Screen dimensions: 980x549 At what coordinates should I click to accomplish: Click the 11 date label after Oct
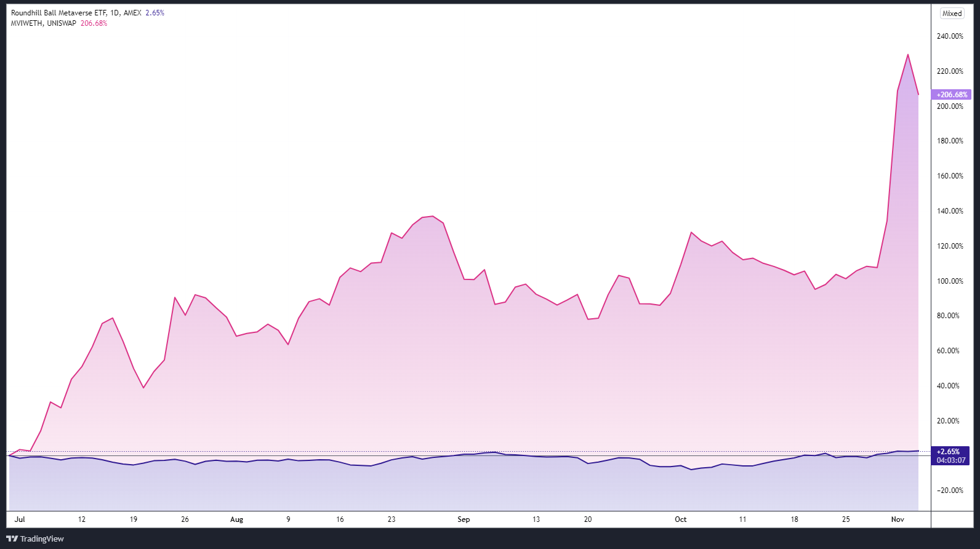click(742, 519)
